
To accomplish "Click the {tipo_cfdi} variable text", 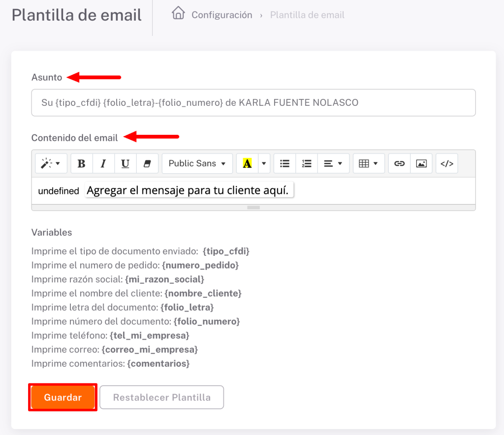I will [226, 251].
